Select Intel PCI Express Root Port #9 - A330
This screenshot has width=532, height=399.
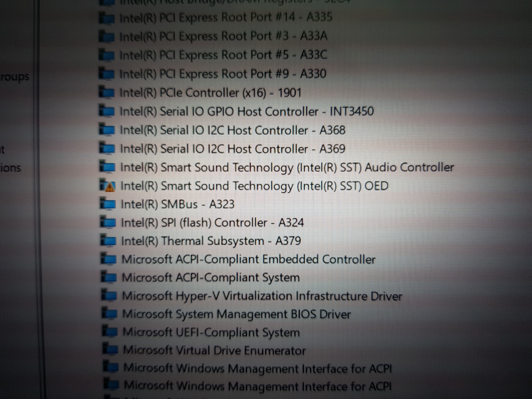tap(223, 74)
